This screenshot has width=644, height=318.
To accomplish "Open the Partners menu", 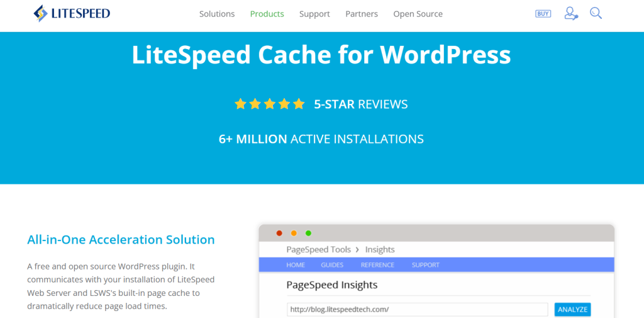I will click(x=362, y=14).
